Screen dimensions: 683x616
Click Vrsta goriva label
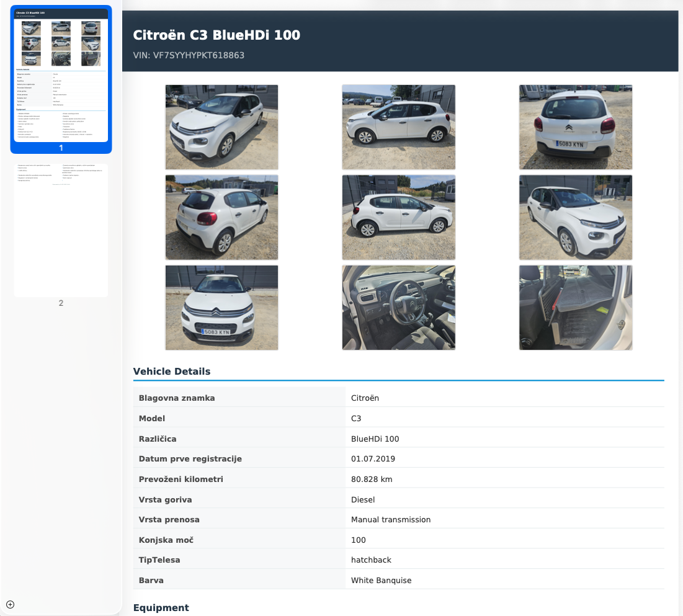coord(165,499)
